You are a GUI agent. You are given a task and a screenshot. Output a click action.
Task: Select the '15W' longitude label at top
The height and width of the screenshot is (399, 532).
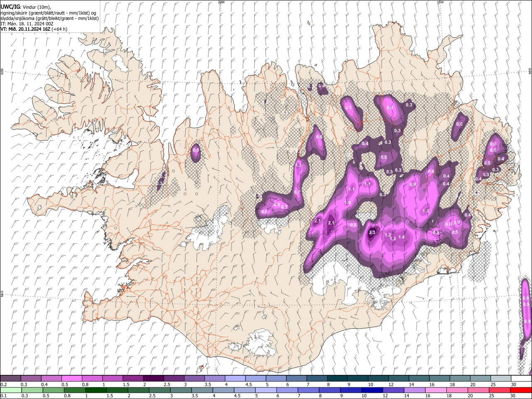click(440, 2)
